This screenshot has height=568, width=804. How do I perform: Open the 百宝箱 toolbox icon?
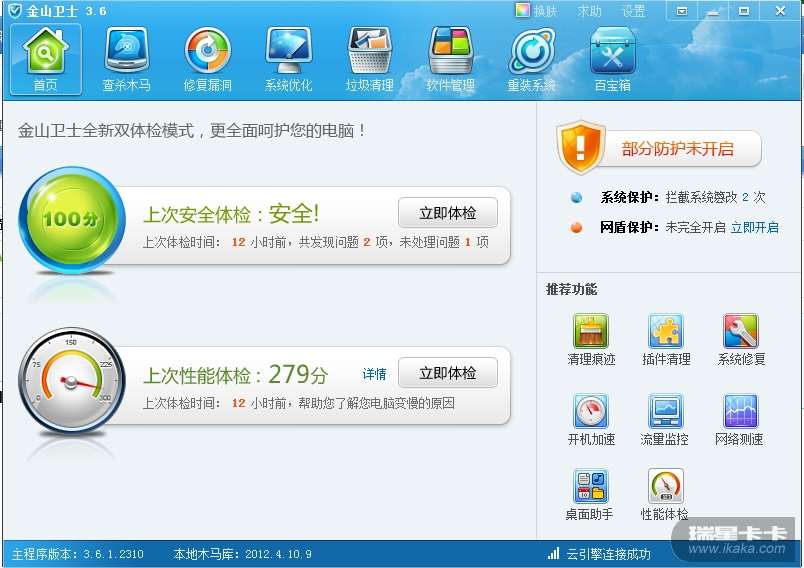tap(613, 59)
